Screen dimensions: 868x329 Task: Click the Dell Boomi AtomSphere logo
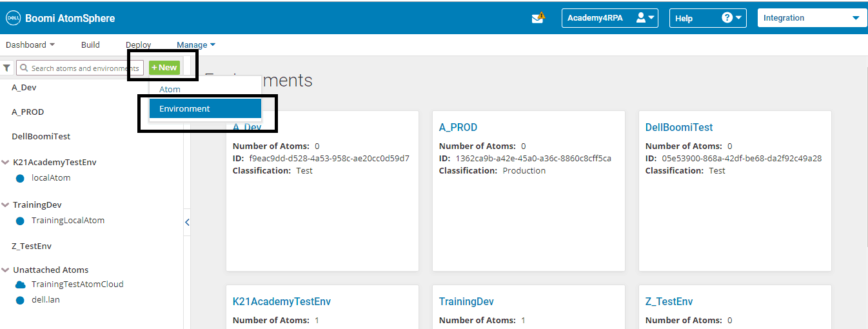point(61,18)
